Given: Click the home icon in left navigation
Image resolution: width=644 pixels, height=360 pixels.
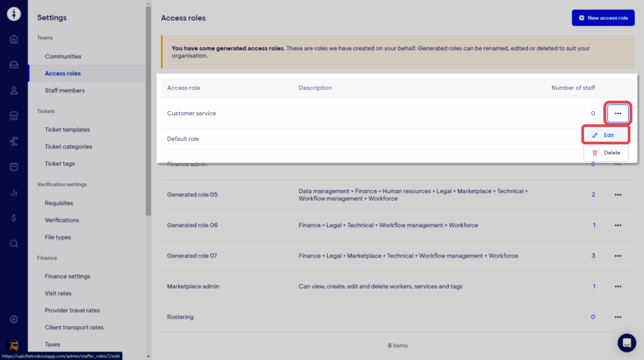Looking at the screenshot, I should coord(14,39).
